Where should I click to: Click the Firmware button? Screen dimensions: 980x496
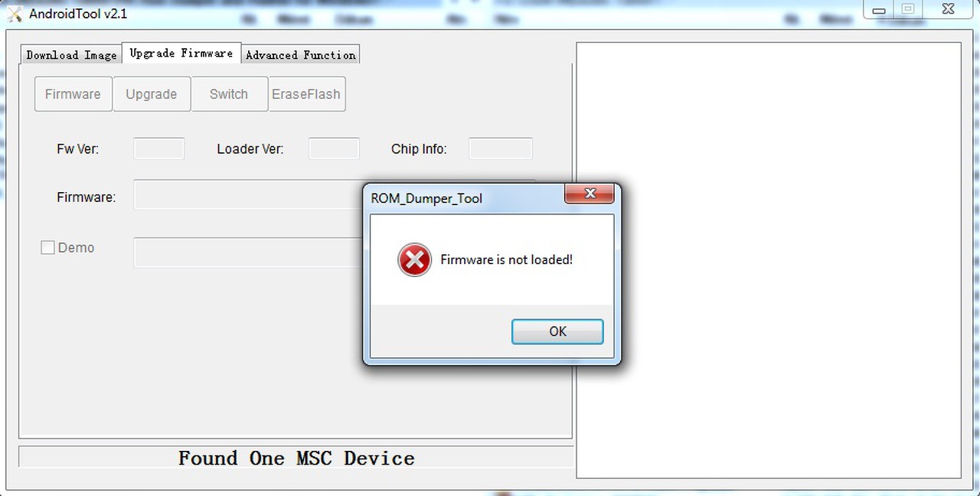(x=73, y=94)
